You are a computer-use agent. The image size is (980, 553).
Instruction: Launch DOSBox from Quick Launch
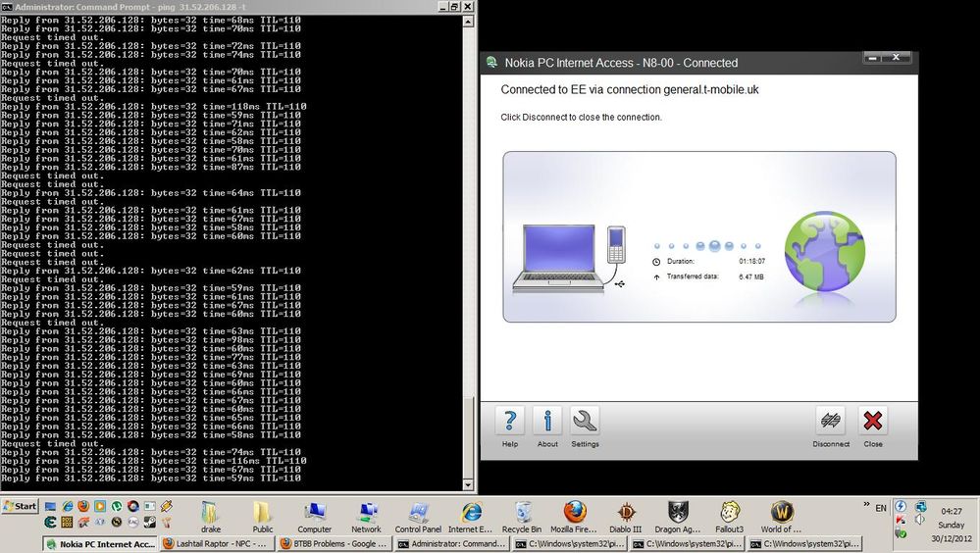[x=67, y=522]
